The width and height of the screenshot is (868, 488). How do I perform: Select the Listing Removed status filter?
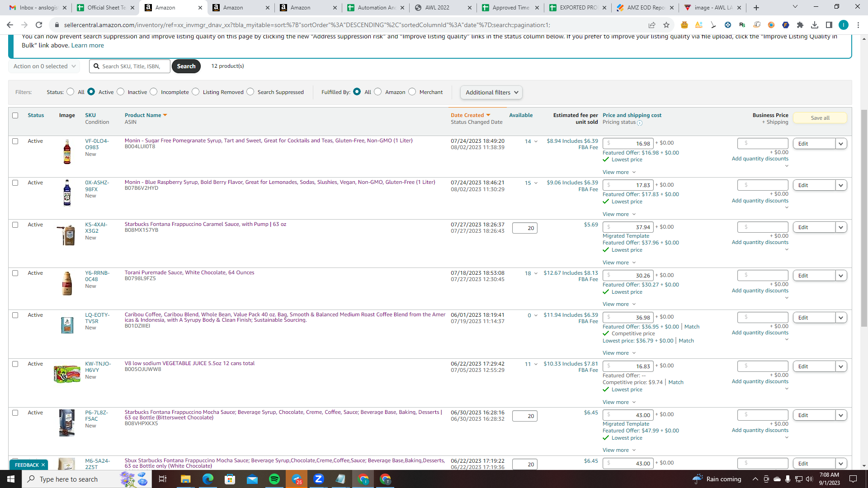195,92
